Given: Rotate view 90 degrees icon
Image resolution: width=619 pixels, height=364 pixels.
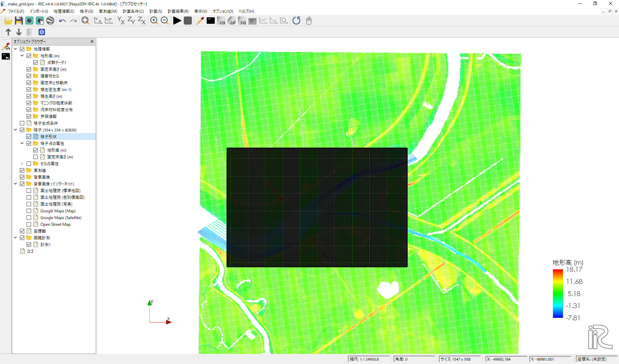Looking at the screenshot, I should tap(109, 21).
